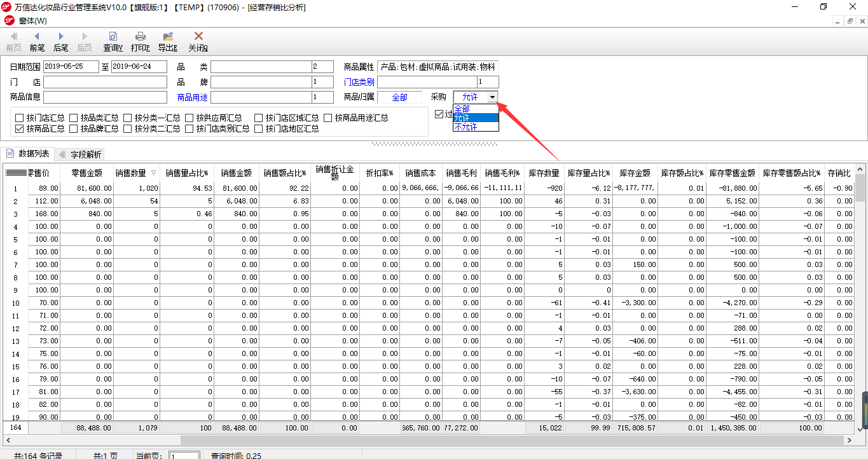Enable 按门店汇总 checkbox
The width and height of the screenshot is (868, 459).
pyautogui.click(x=20, y=118)
